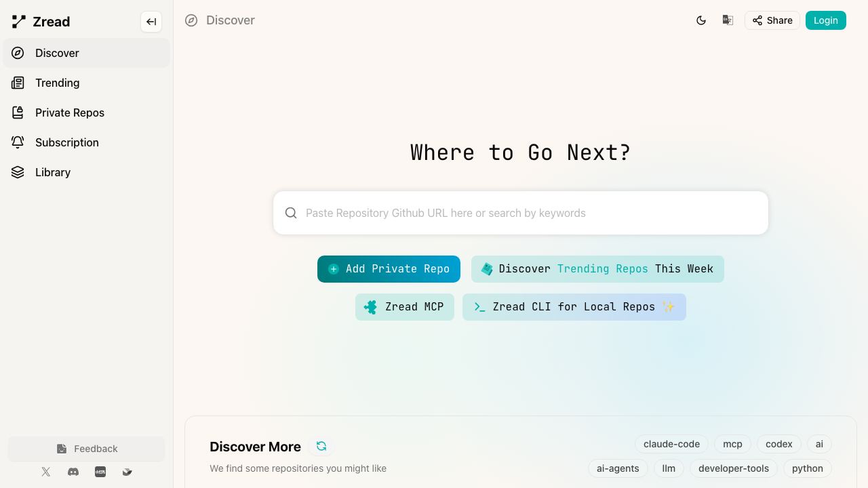Click the Subscription bell icon
The width and height of the screenshot is (868, 488).
coord(18,142)
